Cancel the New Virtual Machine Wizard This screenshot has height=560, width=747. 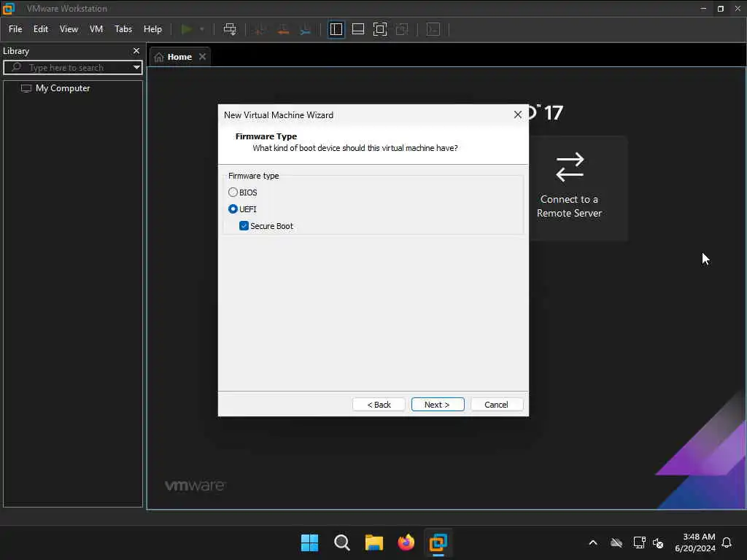496,404
